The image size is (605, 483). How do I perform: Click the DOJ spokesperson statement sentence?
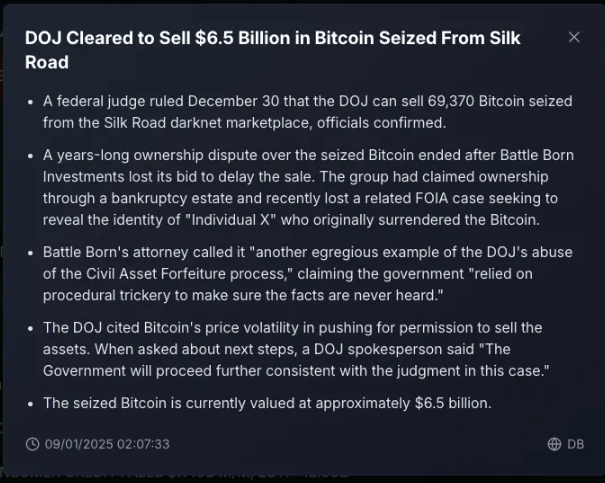pos(296,360)
